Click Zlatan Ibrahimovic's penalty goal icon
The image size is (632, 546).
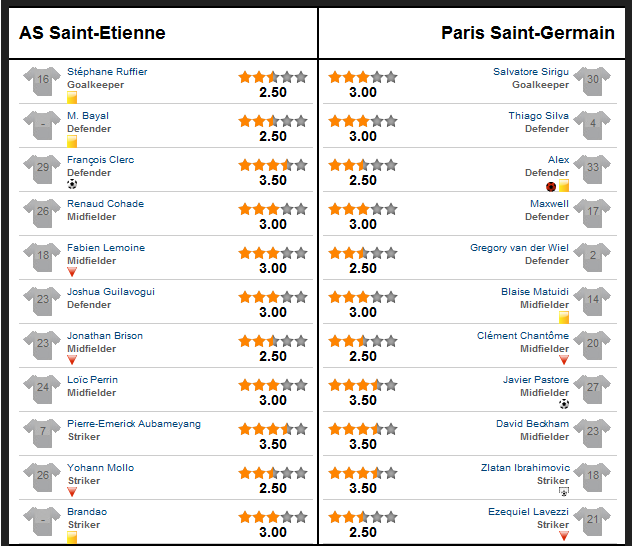pos(564,492)
